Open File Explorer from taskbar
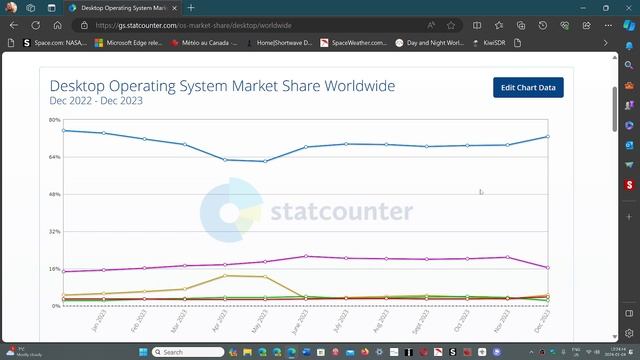640x360 pixels. (247, 352)
